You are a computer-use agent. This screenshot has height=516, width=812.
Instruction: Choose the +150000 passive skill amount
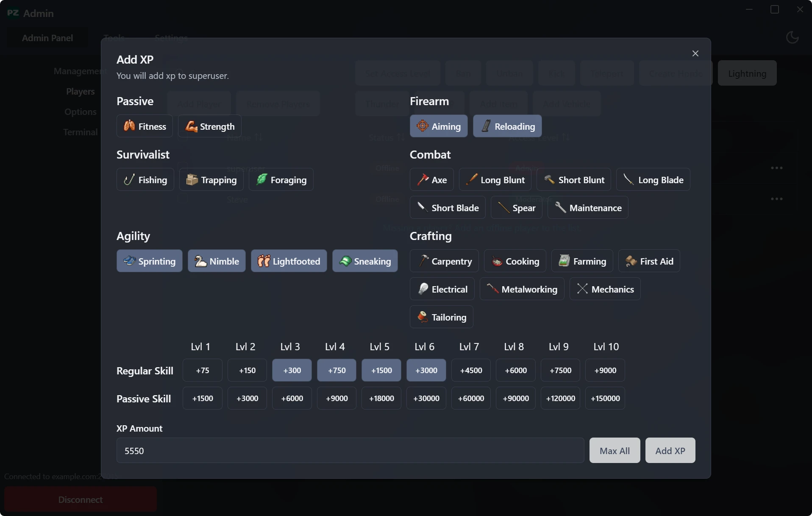[x=605, y=398]
